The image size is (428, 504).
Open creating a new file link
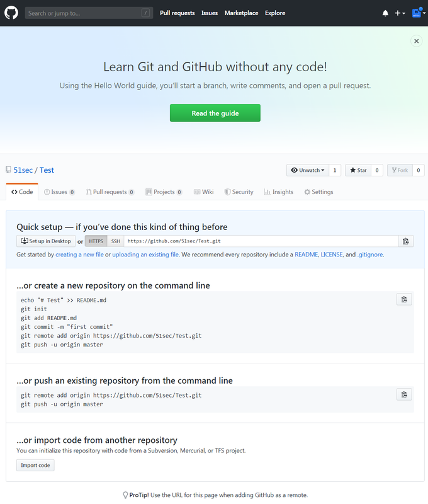(x=79, y=255)
